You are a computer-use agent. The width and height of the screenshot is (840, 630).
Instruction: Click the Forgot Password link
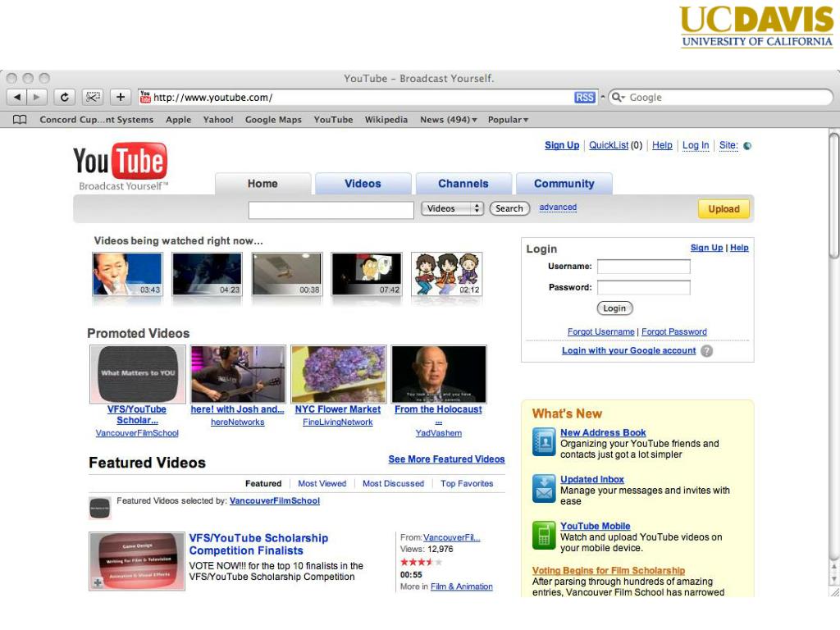tap(673, 331)
